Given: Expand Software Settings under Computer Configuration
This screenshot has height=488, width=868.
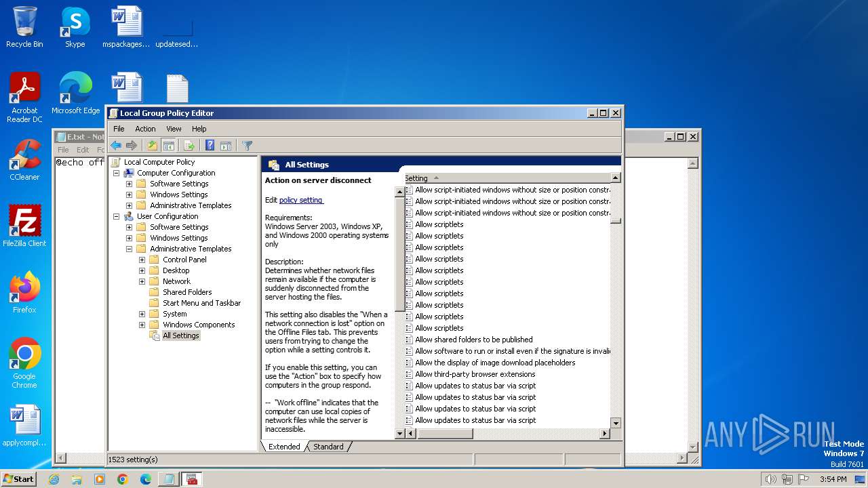Looking at the screenshot, I should [x=129, y=184].
